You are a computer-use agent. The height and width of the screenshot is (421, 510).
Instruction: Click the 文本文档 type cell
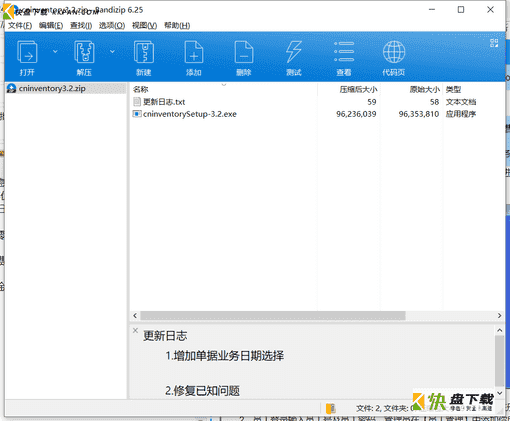point(461,102)
